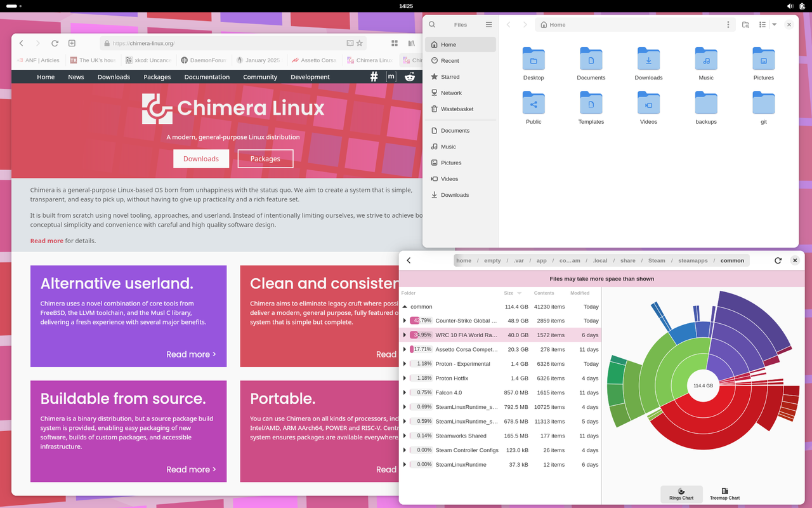This screenshot has height=508, width=812.
Task: Read more under Buildable from source
Action: (191, 469)
